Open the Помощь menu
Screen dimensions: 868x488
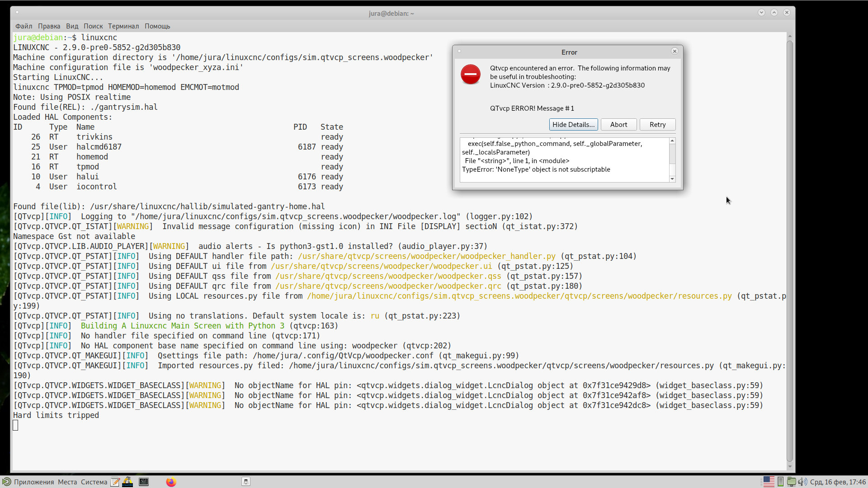pyautogui.click(x=157, y=26)
